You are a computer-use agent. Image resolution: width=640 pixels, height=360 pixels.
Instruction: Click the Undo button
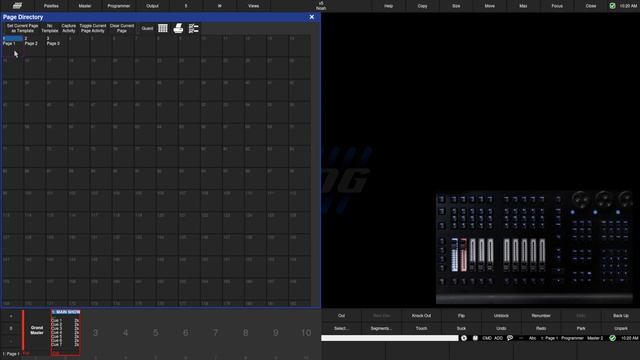501,328
